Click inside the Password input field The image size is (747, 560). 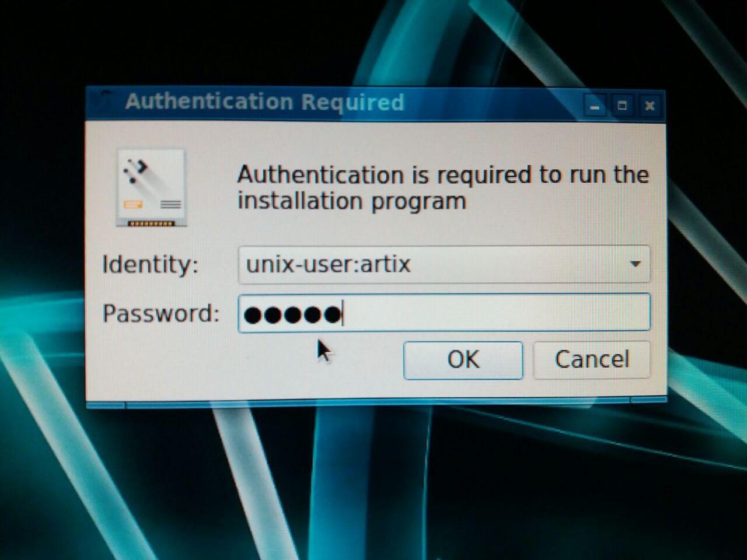pyautogui.click(x=444, y=313)
